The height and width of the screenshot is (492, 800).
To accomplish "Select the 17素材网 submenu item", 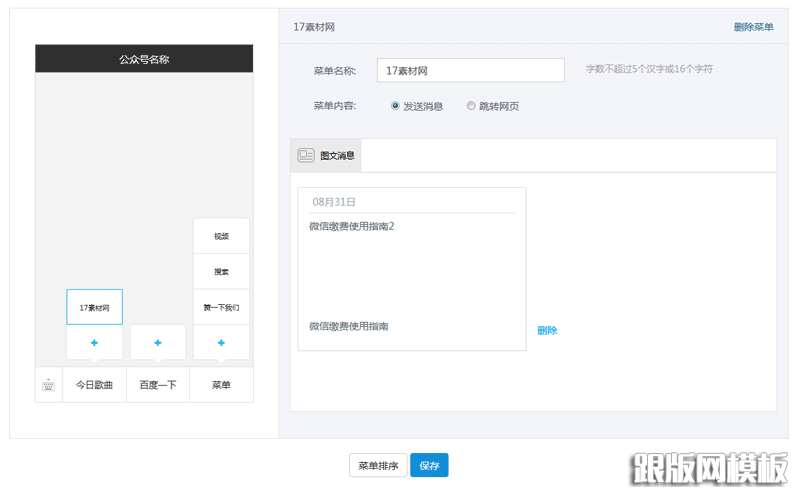I will click(x=94, y=307).
